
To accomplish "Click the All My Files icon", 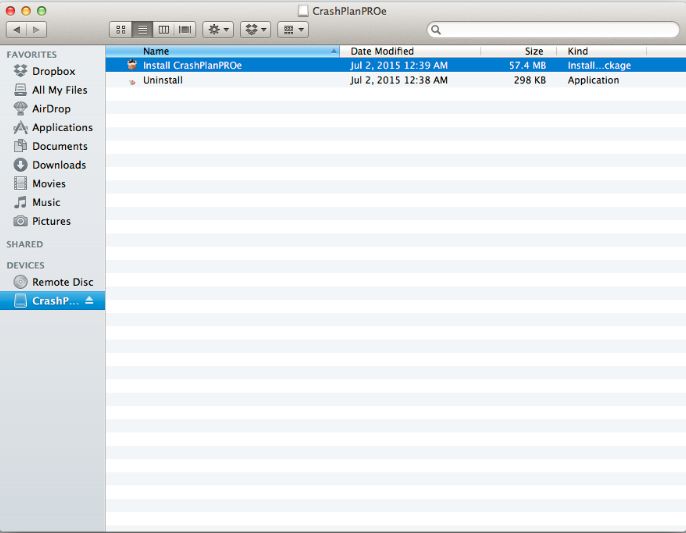I will point(20,90).
